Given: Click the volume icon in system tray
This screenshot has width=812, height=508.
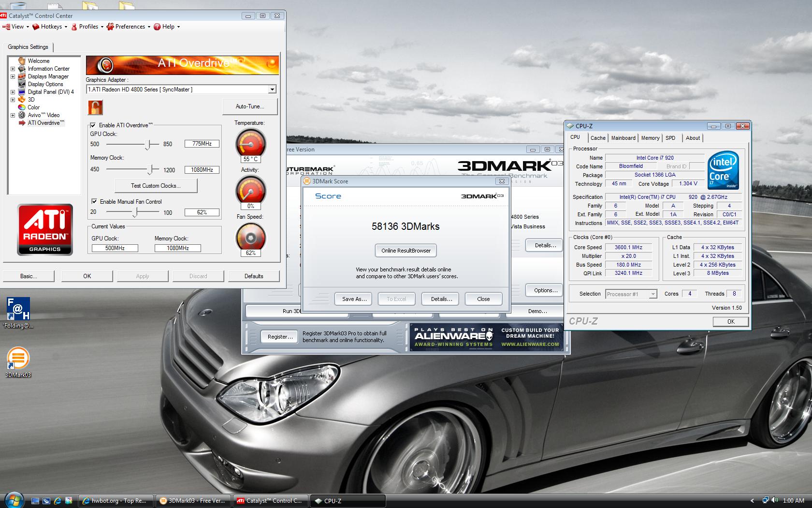Looking at the screenshot, I should point(775,500).
